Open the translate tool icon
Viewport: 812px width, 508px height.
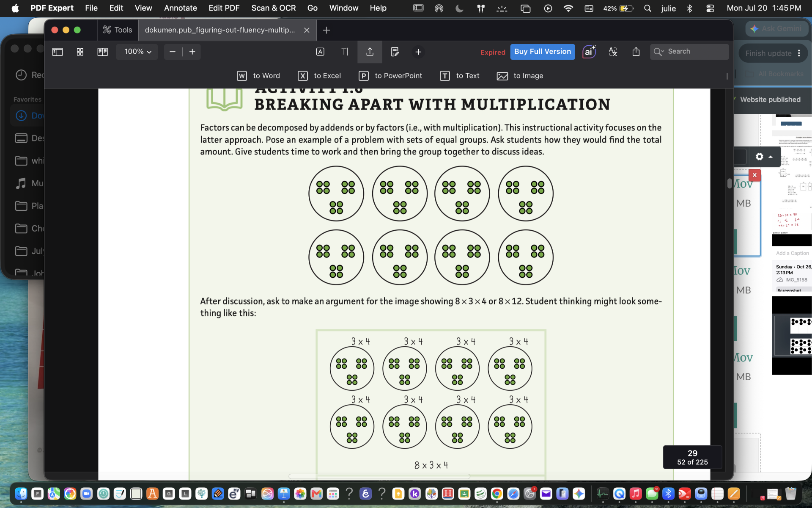point(613,52)
